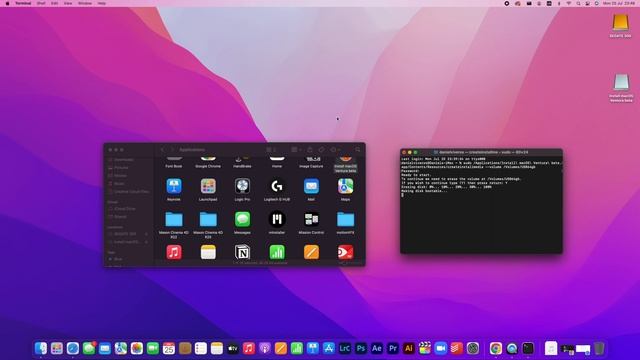Viewport: 640px width, 360px height.
Task: Select the Install macOS Ventura beta label in Finder
Action: click(x=345, y=169)
